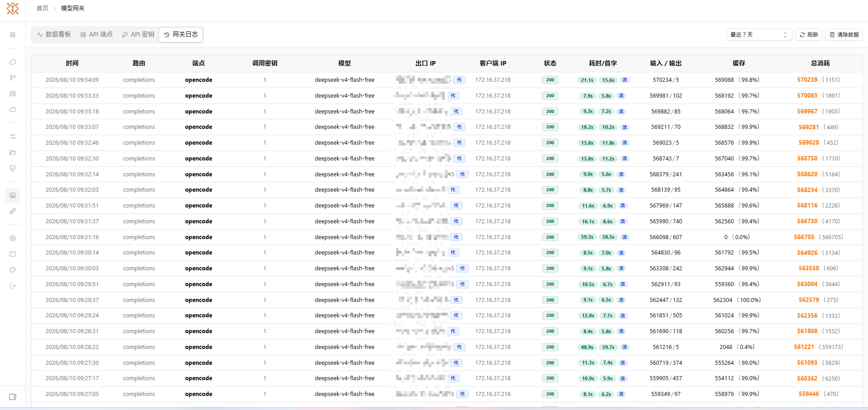Open the git-branch sidebar icon
This screenshot has height=410, width=868.
pos(13,78)
